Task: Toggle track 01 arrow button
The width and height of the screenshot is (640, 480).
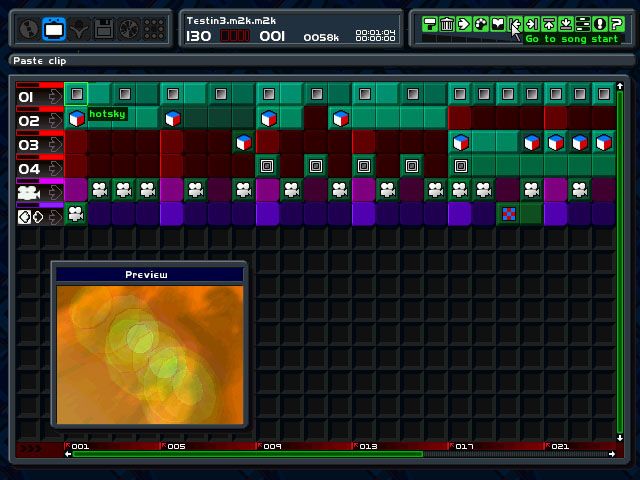Action: point(53,96)
